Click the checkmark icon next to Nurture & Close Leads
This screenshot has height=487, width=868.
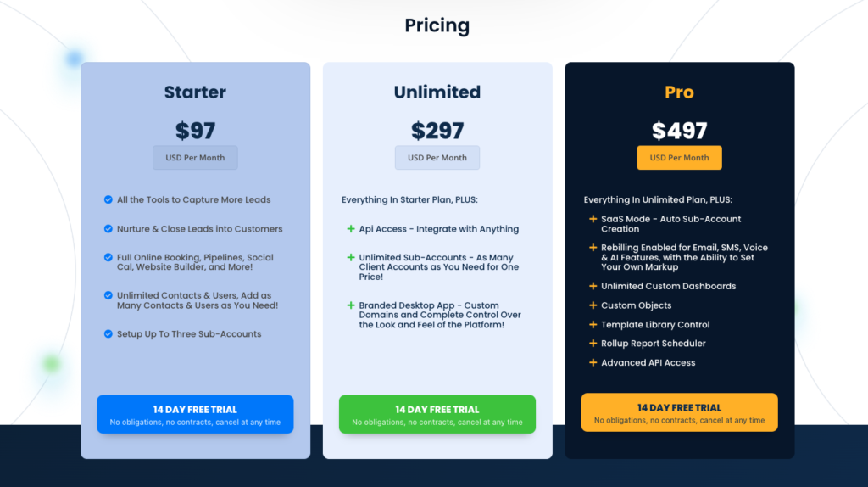click(108, 229)
